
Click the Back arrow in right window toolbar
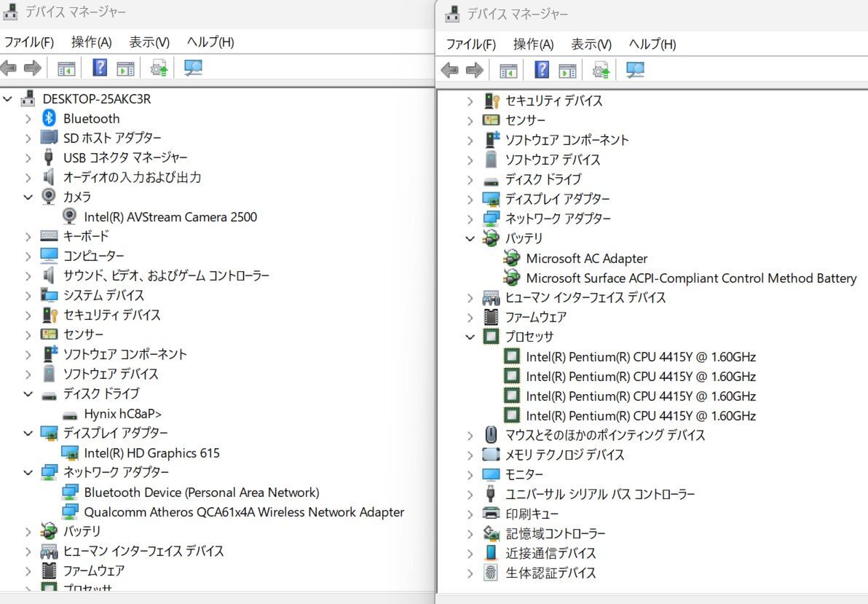450,70
